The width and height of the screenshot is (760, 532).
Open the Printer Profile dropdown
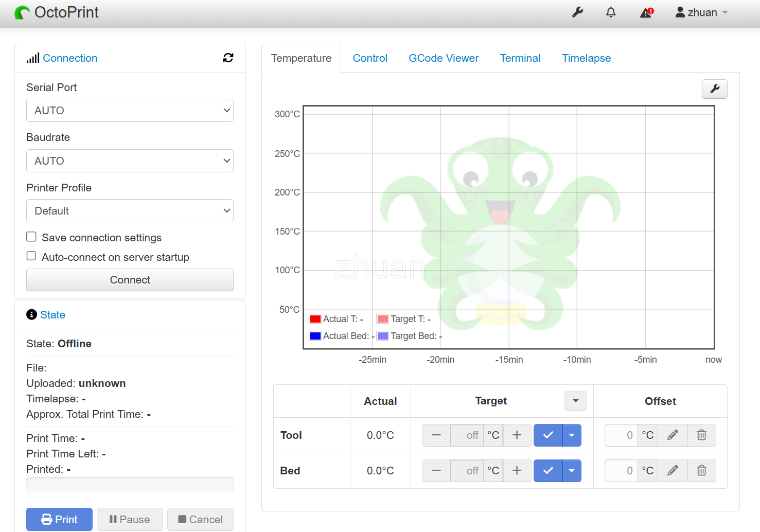tap(130, 211)
